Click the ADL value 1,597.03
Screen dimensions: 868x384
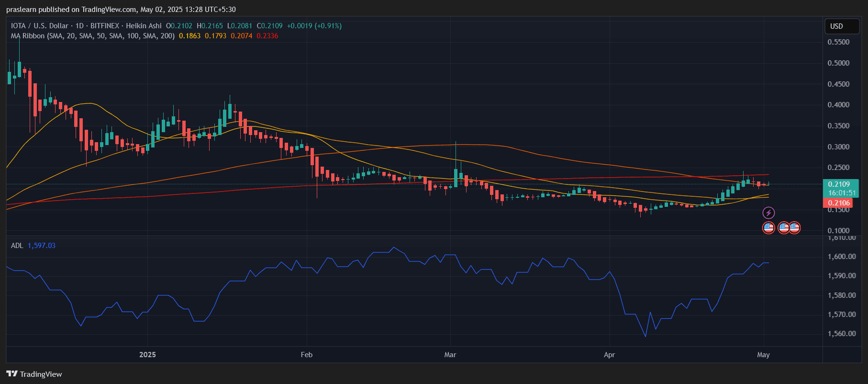[x=42, y=246]
